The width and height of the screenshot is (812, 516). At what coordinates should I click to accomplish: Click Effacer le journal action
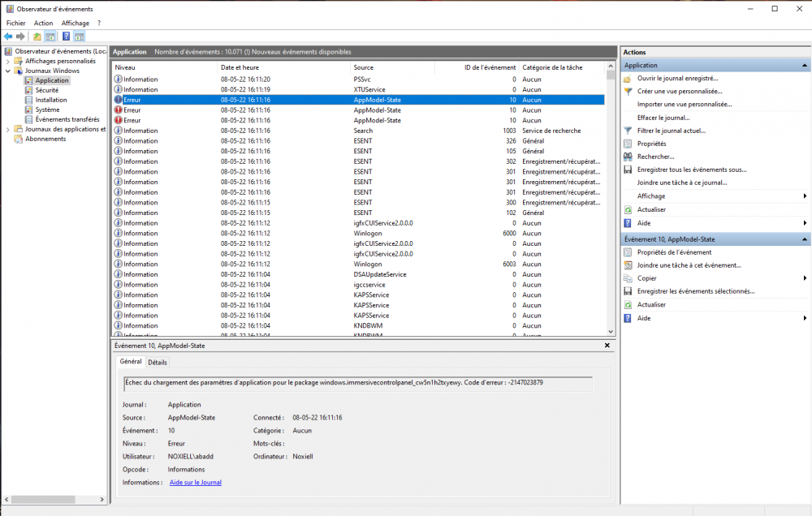(x=663, y=118)
